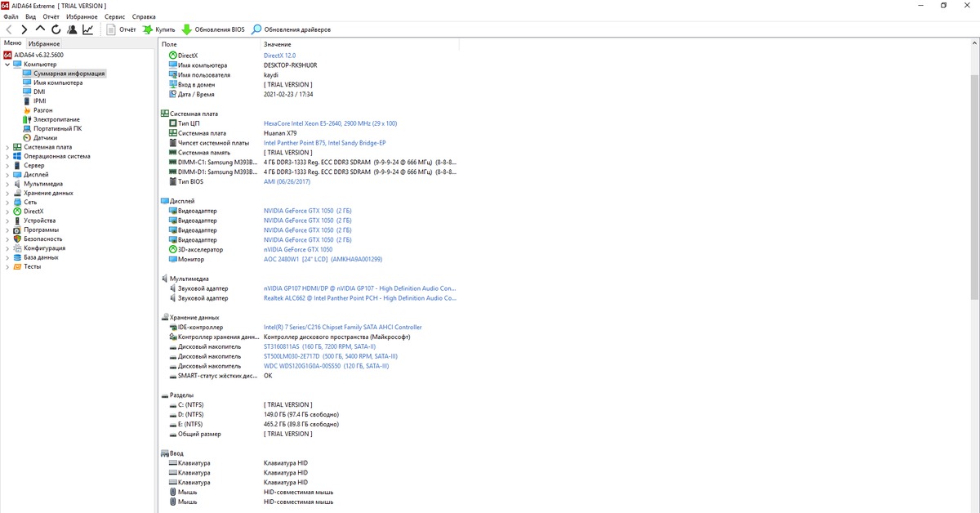Go forward with the right arrow toolbar icon
This screenshot has height=513, width=980.
[x=24, y=29]
